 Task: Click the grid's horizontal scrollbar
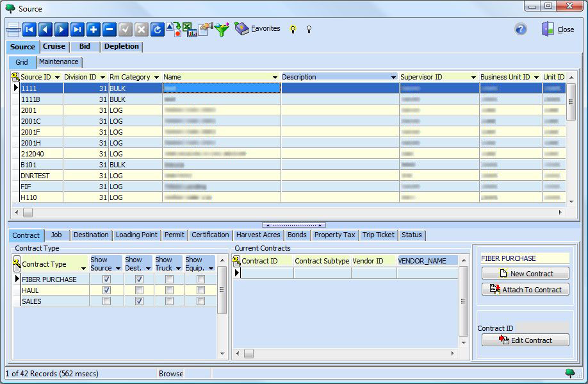(288, 212)
